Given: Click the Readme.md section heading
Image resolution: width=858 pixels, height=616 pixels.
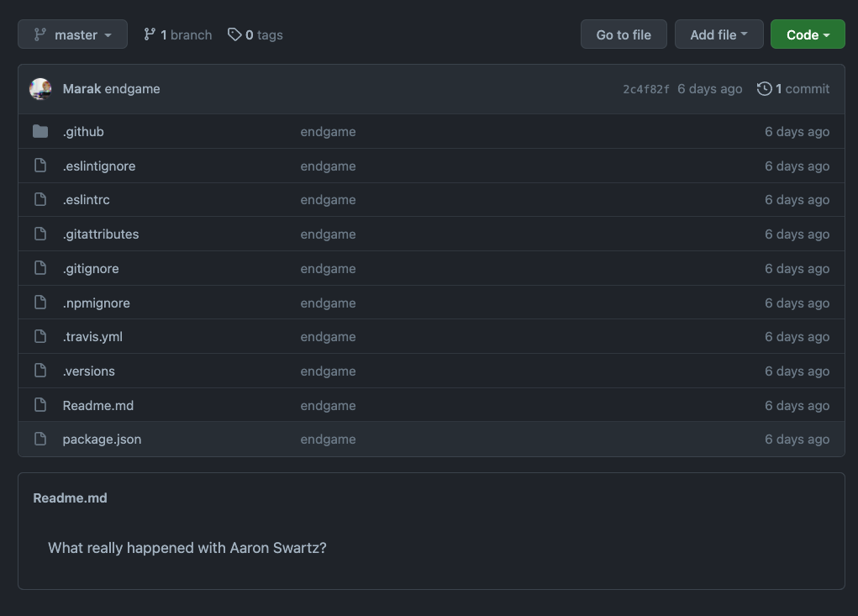Looking at the screenshot, I should point(70,498).
